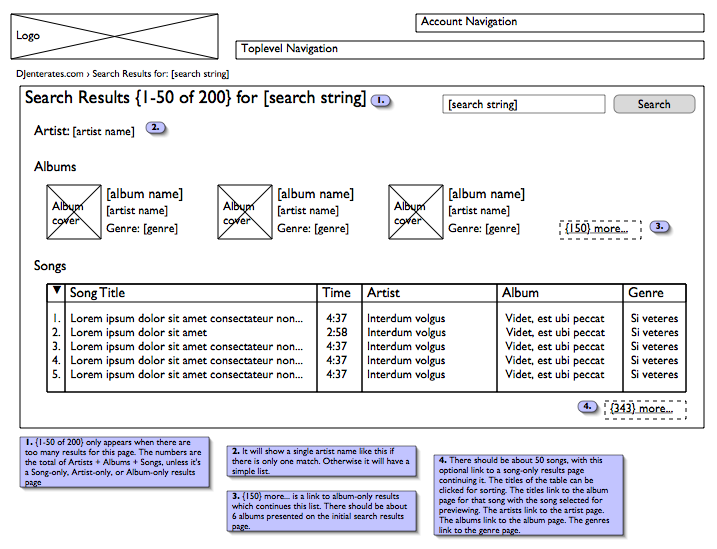This screenshot has height=549, width=717.
Task: Sort songs by Artist column header
Action: (x=383, y=293)
